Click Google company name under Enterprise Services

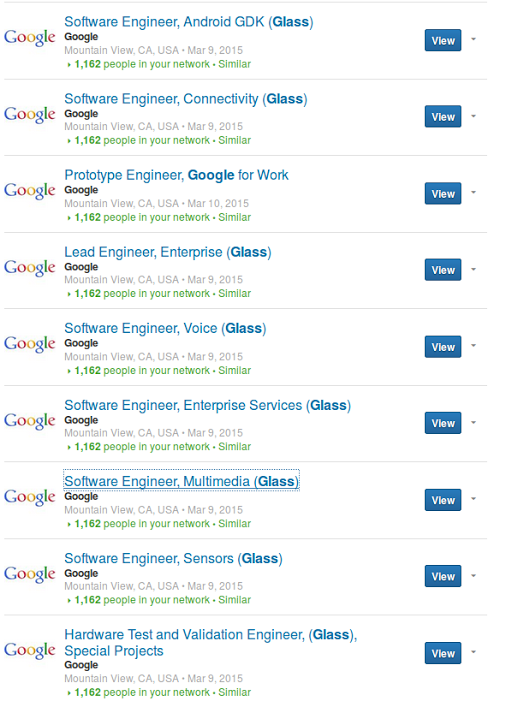81,420
